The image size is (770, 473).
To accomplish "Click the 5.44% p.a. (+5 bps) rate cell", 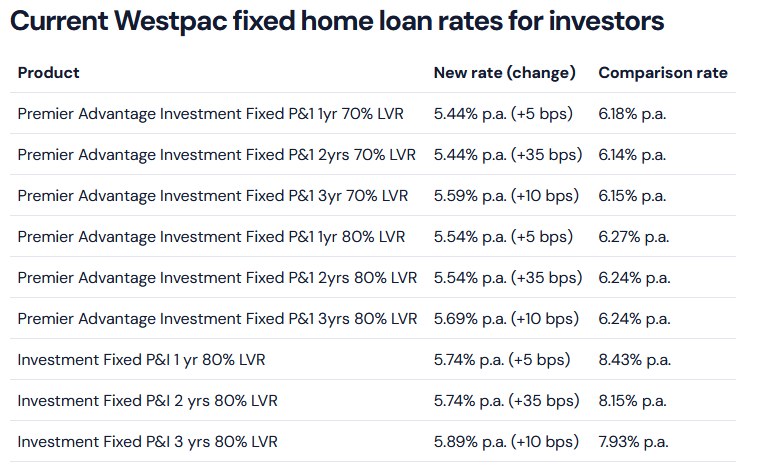I will point(503,114).
